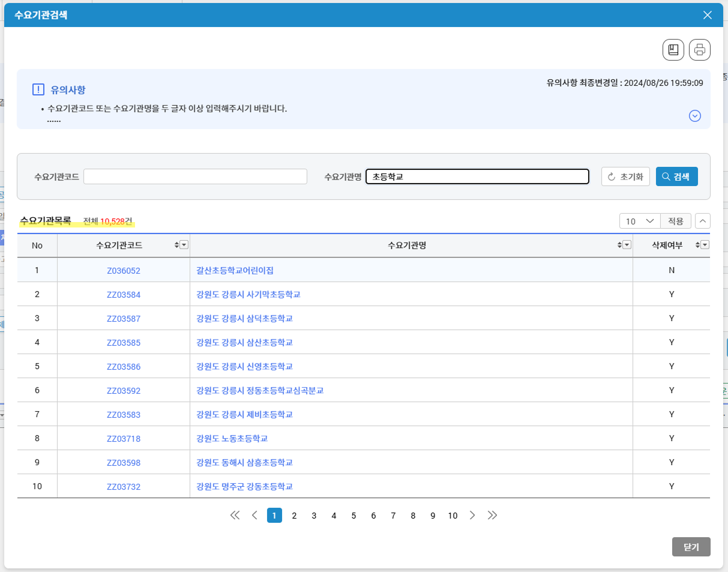Click the 검색 search button
Image resolution: width=728 pixels, height=572 pixels.
(676, 176)
